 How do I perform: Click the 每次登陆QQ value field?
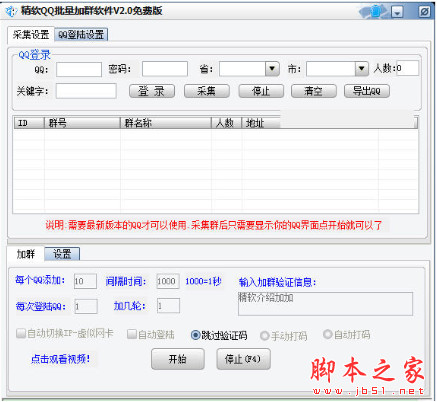pos(86,306)
